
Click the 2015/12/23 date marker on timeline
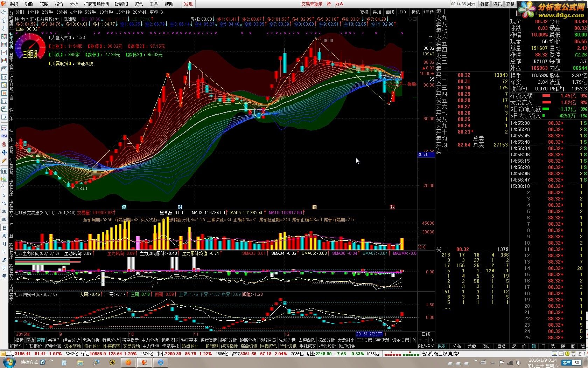point(369,334)
